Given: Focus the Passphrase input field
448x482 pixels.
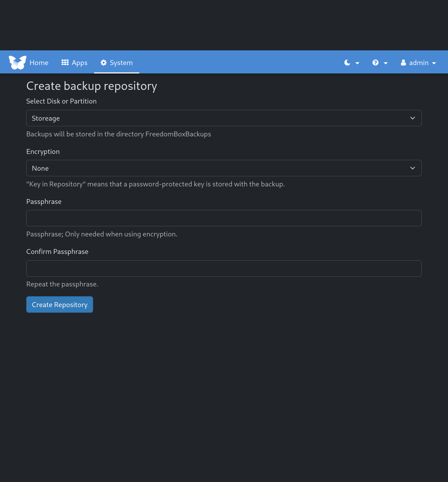Looking at the screenshot, I should (x=224, y=218).
